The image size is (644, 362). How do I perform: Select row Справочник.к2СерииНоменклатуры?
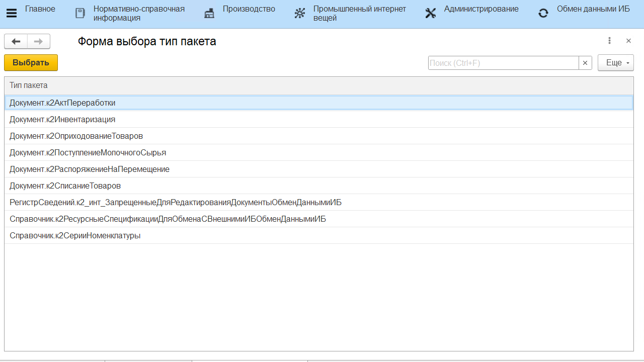(75, 235)
